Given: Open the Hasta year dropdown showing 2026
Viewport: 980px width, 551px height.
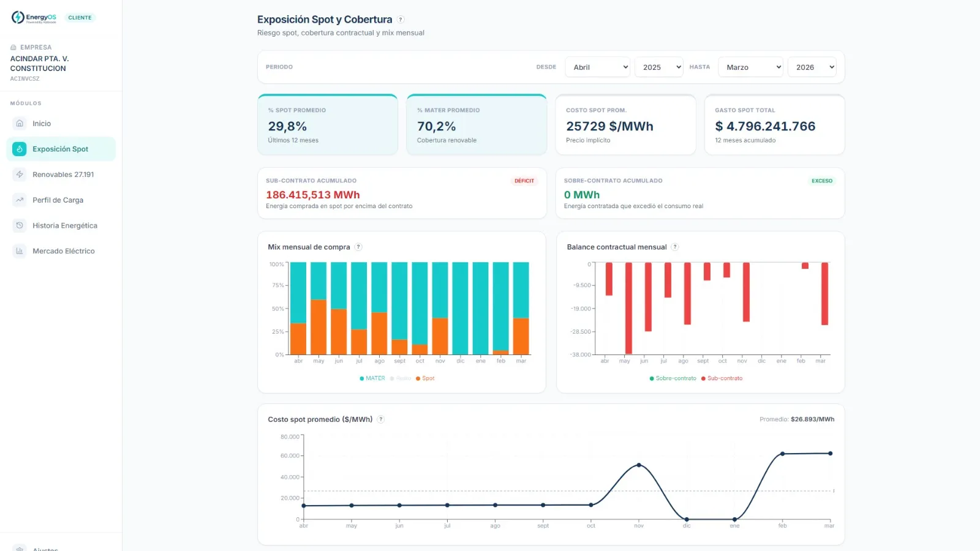Looking at the screenshot, I should click(x=812, y=67).
